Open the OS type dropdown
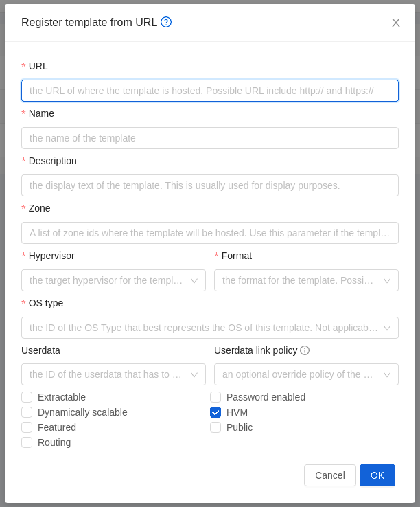420x507 pixels. point(209,328)
